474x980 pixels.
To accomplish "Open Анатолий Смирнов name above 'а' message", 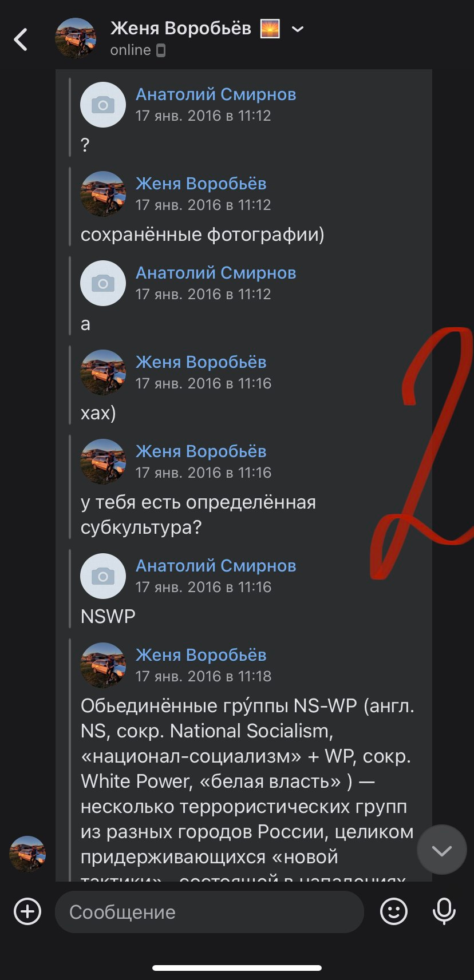I will (216, 273).
